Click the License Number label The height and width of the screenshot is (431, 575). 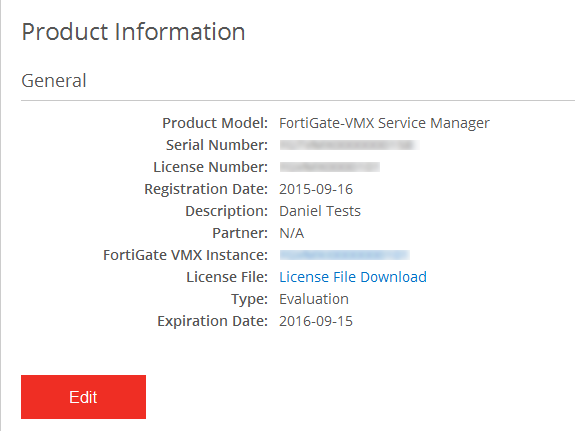tap(210, 167)
